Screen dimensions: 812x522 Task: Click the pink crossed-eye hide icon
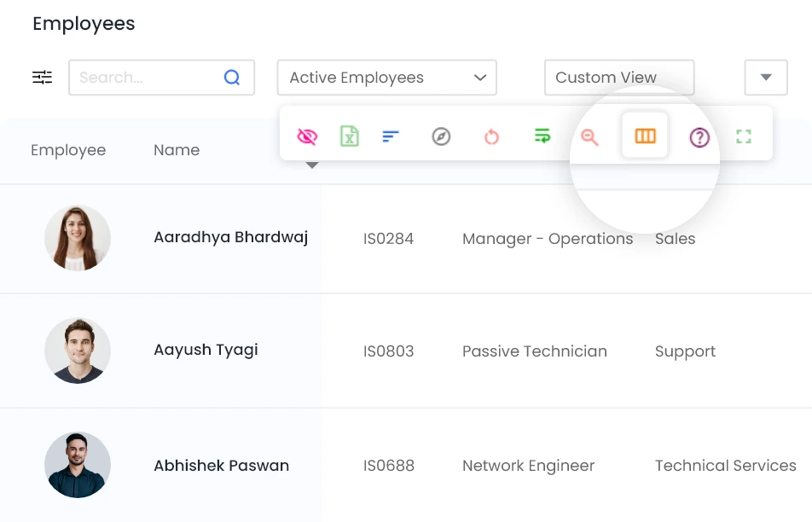click(307, 136)
